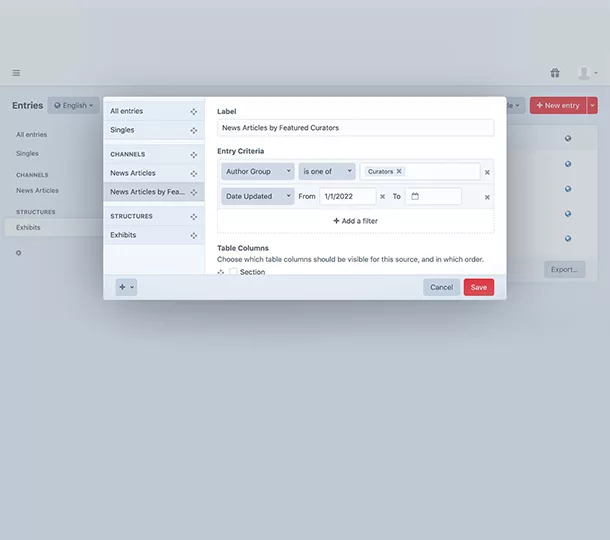This screenshot has height=540, width=610.
Task: Open the Author Group condition dropdown
Action: (x=258, y=172)
